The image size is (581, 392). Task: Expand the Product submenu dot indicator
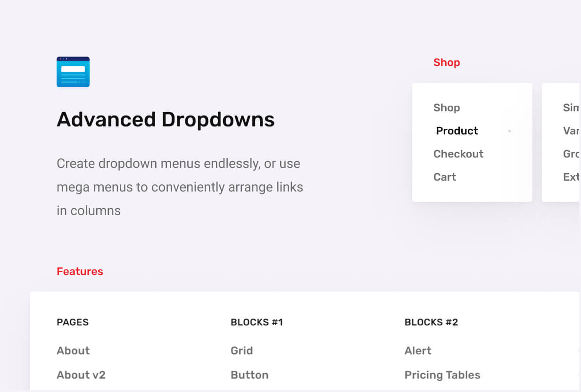click(509, 131)
